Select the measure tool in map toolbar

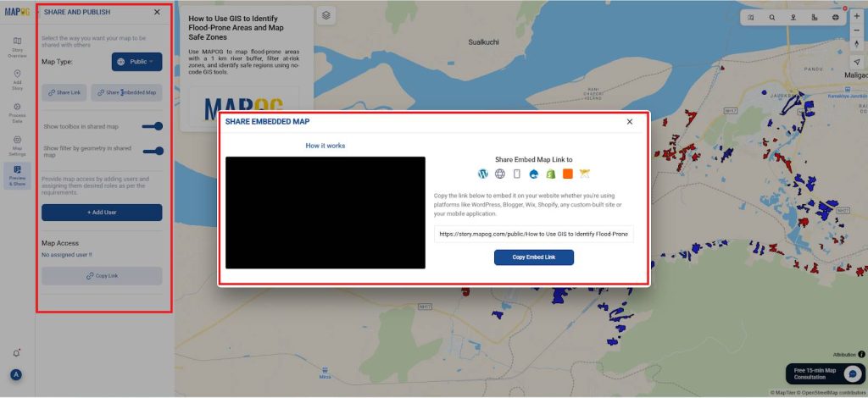click(814, 17)
